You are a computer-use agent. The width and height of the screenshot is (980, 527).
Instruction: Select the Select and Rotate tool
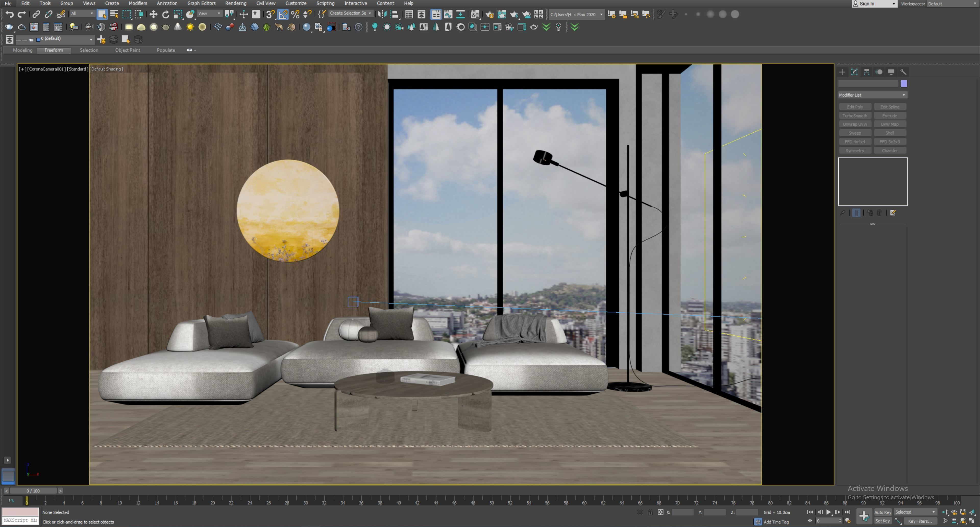(x=165, y=15)
